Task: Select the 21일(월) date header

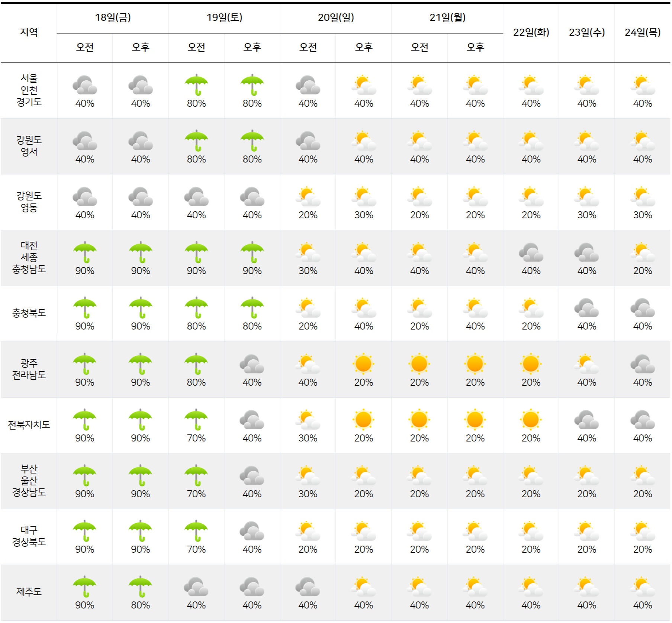Action: [447, 17]
